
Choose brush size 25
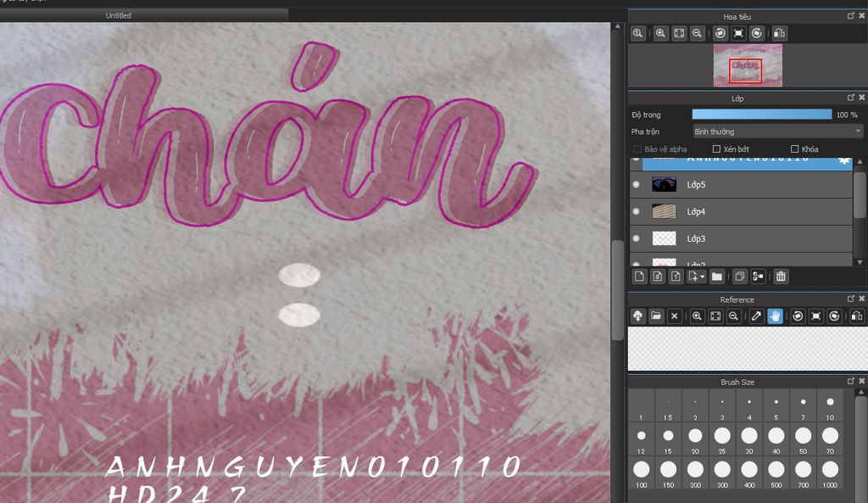pos(722,440)
